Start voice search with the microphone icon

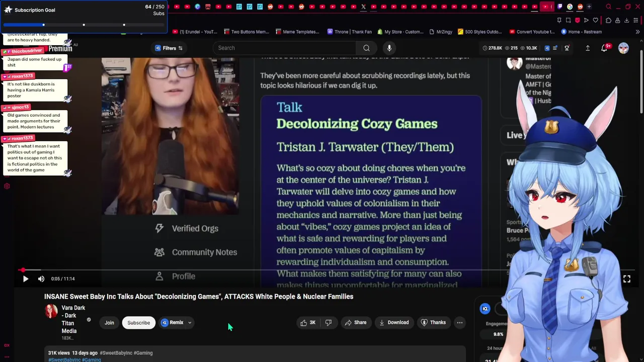click(x=389, y=48)
